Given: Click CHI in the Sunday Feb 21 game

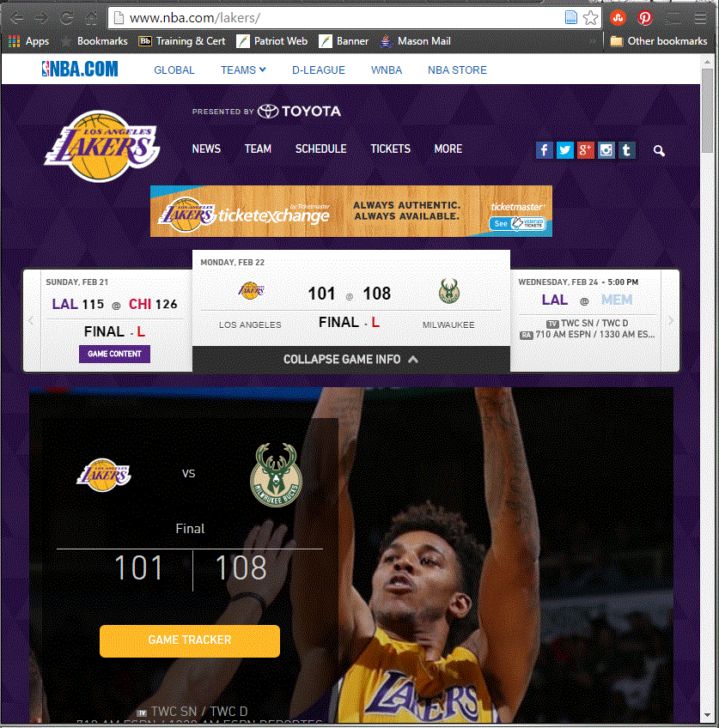Looking at the screenshot, I should (140, 304).
